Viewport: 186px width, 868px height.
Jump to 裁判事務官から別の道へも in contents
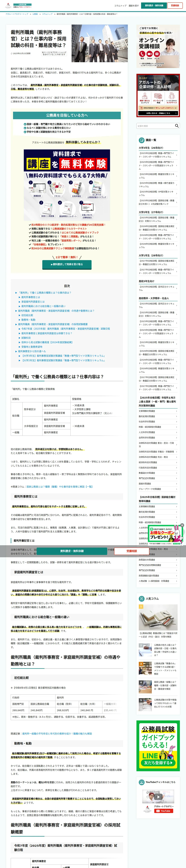tap(32, 351)
